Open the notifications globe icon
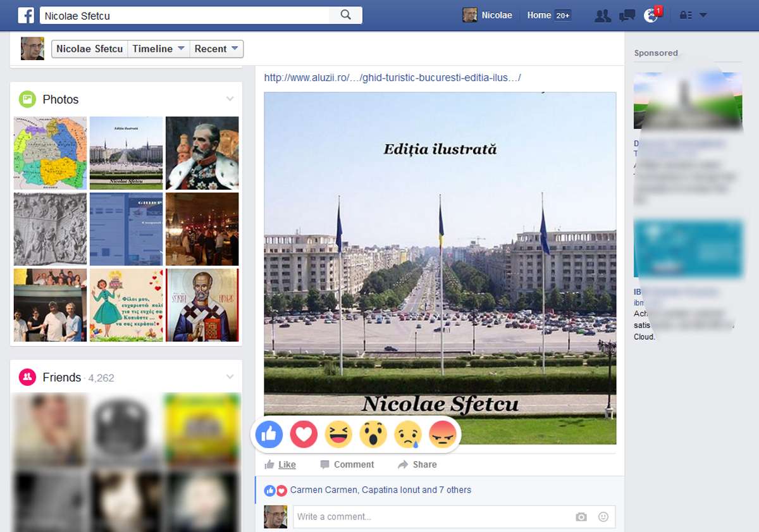 [x=651, y=15]
